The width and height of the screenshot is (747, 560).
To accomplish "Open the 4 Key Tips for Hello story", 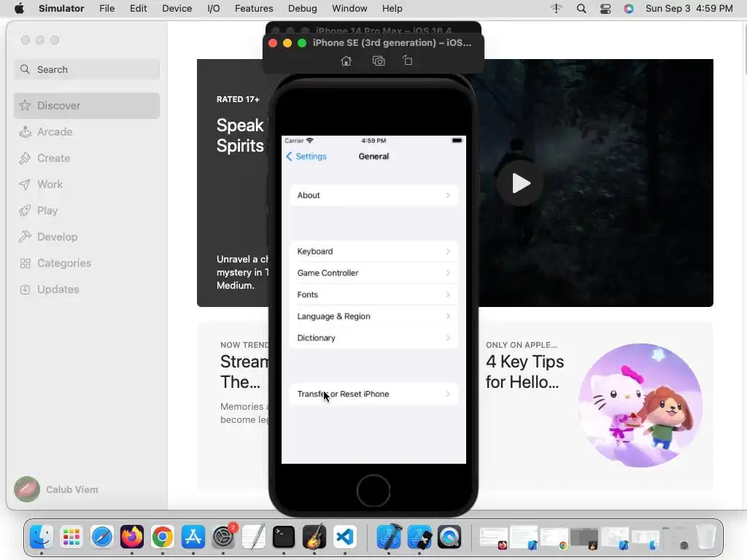I will pos(525,372).
